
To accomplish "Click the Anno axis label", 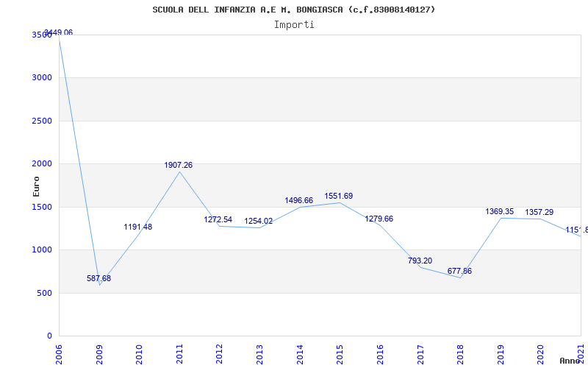I will pos(570,361).
